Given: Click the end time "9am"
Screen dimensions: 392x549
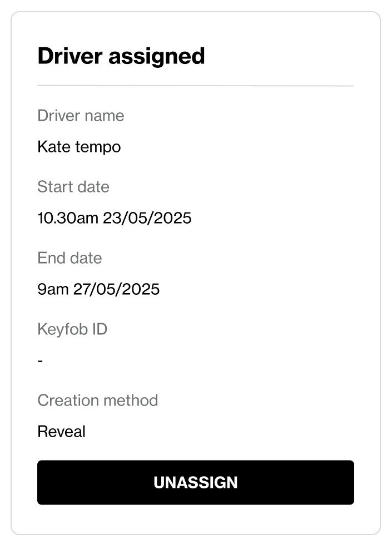Looking at the screenshot, I should click(53, 289).
